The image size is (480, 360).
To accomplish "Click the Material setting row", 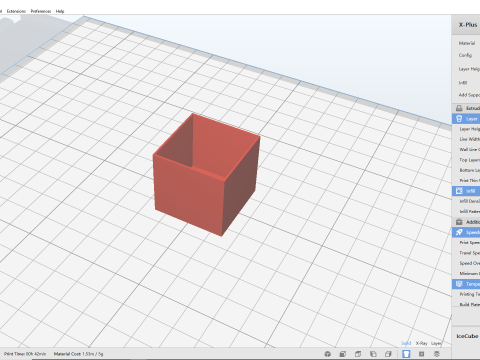I will (x=467, y=43).
